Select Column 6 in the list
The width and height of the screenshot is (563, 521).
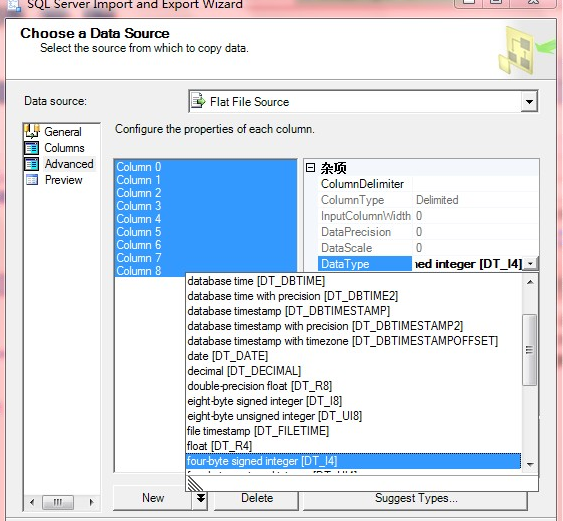[205, 245]
